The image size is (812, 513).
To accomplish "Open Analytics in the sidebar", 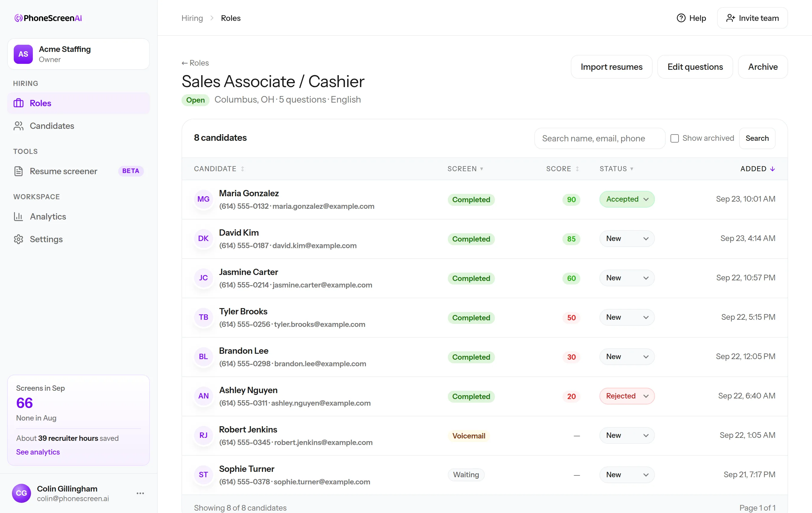I will (79, 217).
